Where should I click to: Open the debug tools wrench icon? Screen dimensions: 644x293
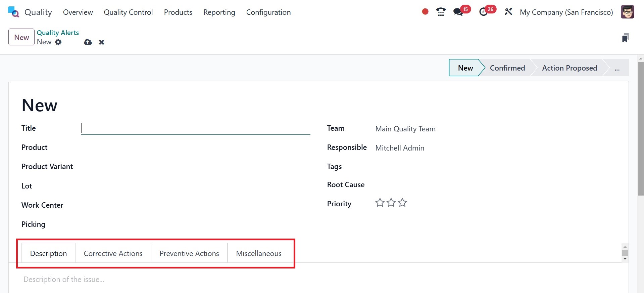[508, 12]
